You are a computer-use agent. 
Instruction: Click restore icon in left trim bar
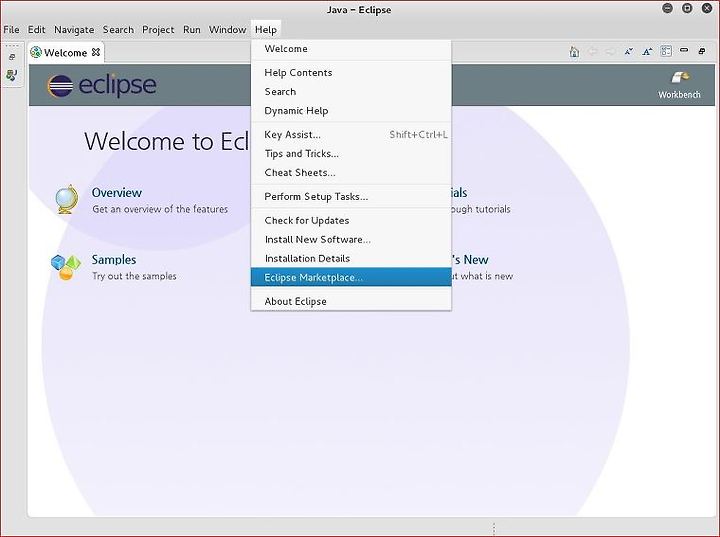12,57
